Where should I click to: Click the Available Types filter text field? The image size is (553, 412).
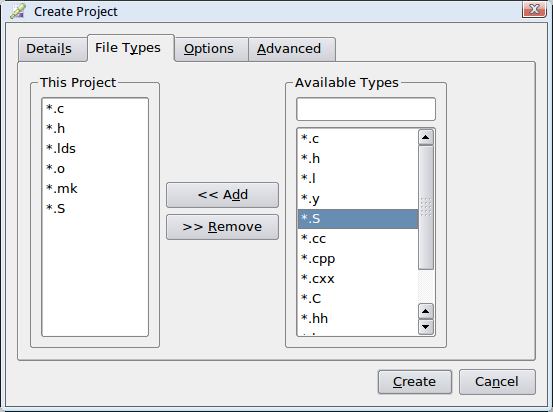366,109
